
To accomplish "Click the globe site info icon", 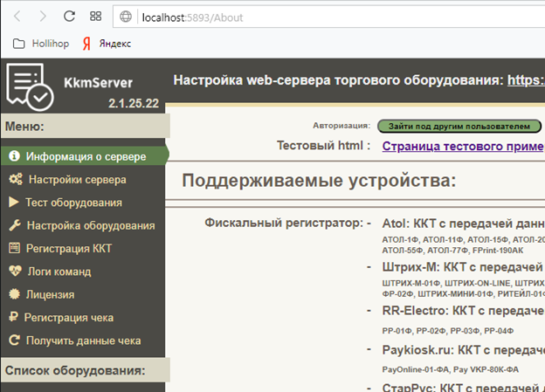I will tap(126, 17).
